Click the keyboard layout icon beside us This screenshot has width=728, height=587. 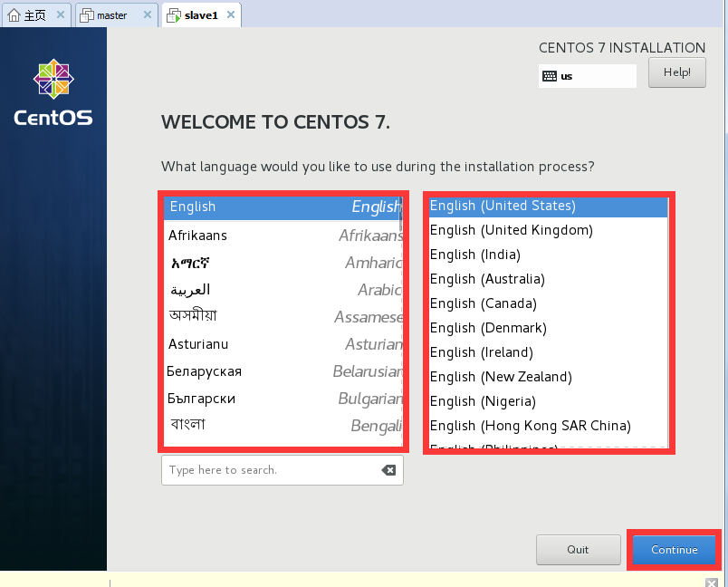tap(550, 76)
